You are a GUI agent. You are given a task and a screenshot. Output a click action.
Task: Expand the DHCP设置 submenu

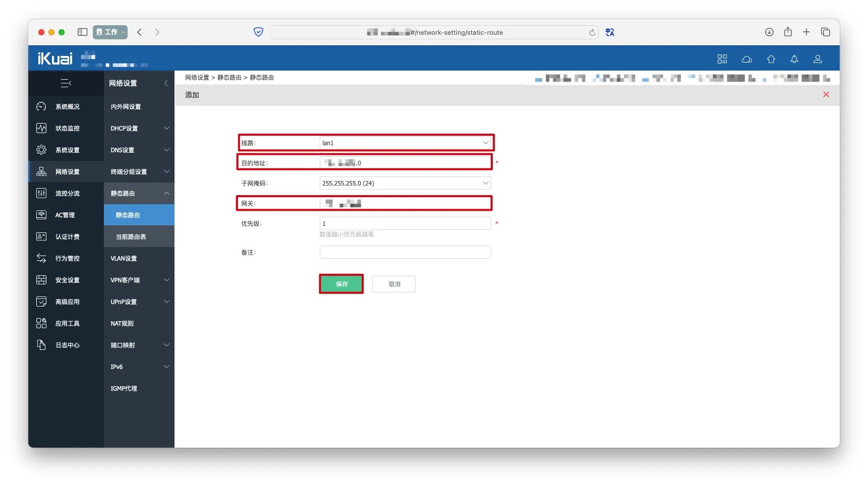point(139,129)
